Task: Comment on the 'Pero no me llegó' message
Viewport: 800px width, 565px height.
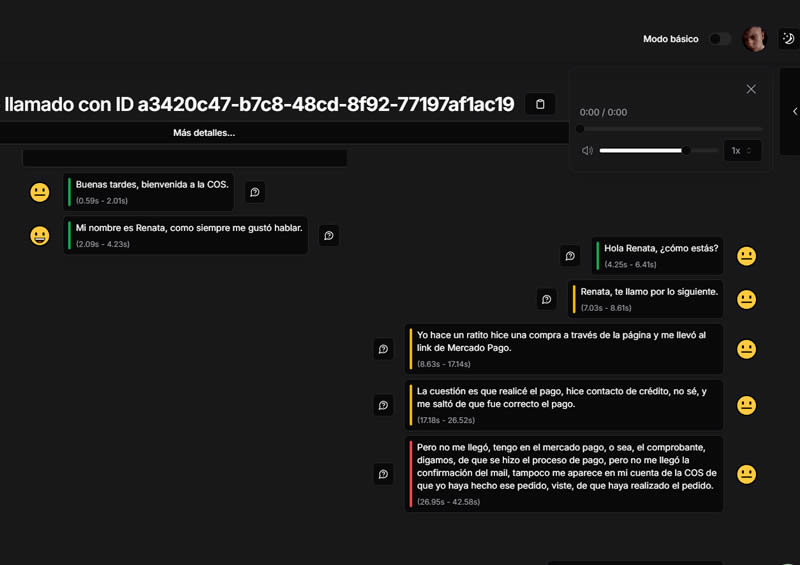Action: [x=383, y=474]
